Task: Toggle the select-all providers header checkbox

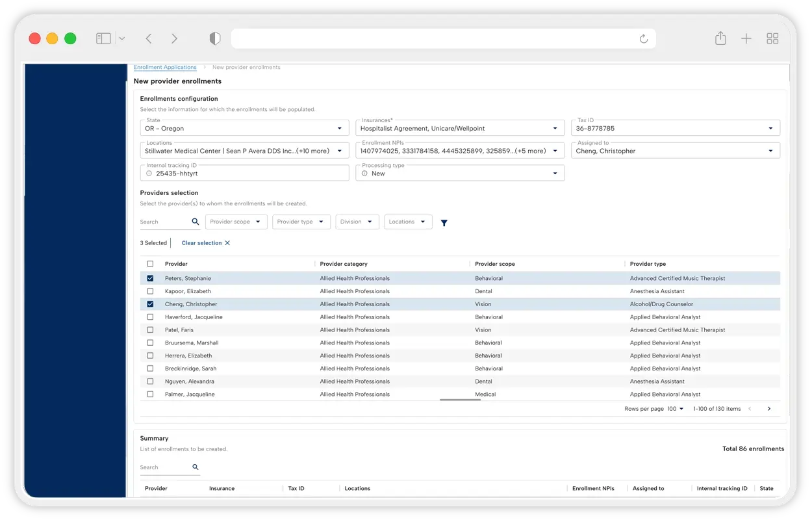Action: 150,264
